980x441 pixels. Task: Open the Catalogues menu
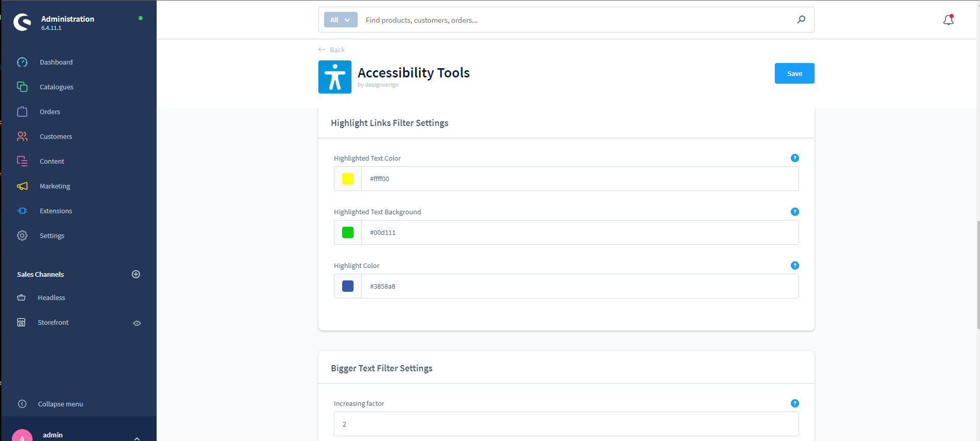[x=56, y=87]
